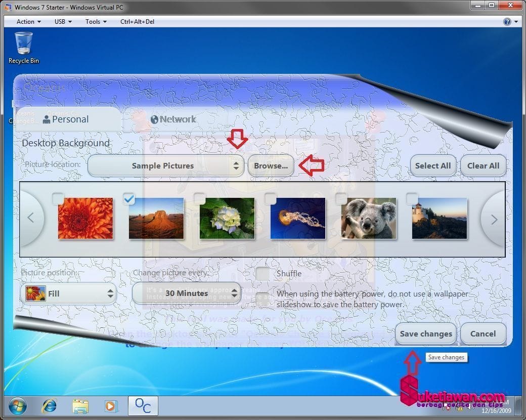The image size is (526, 420).
Task: Launch Internet Explorer from the taskbar
Action: 50,406
